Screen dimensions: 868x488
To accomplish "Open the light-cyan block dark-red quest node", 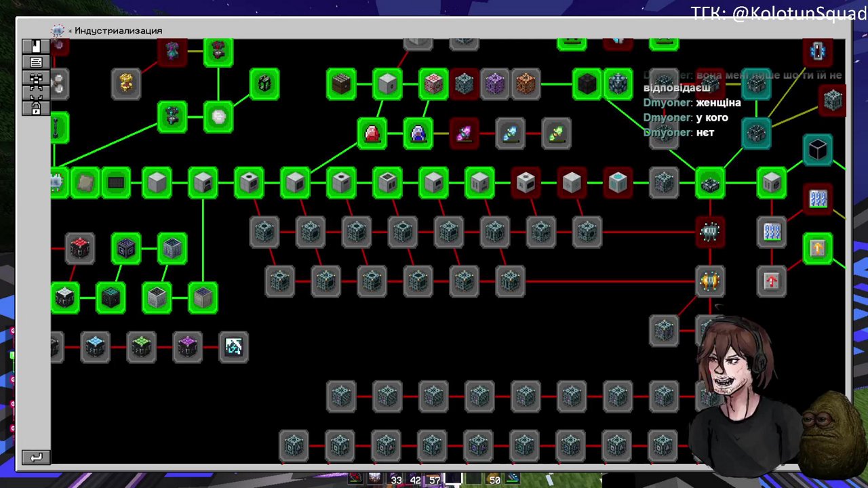I will pyautogui.click(x=618, y=182).
